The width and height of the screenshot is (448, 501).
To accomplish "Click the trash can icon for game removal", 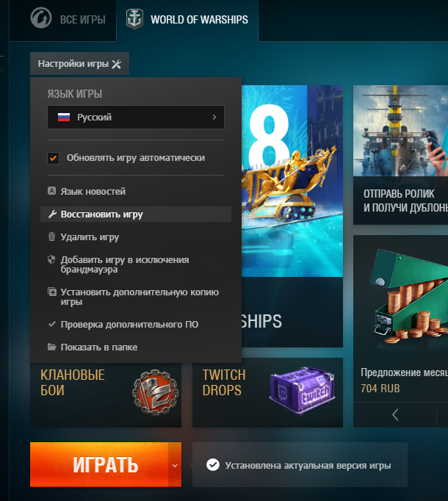I will tap(51, 237).
